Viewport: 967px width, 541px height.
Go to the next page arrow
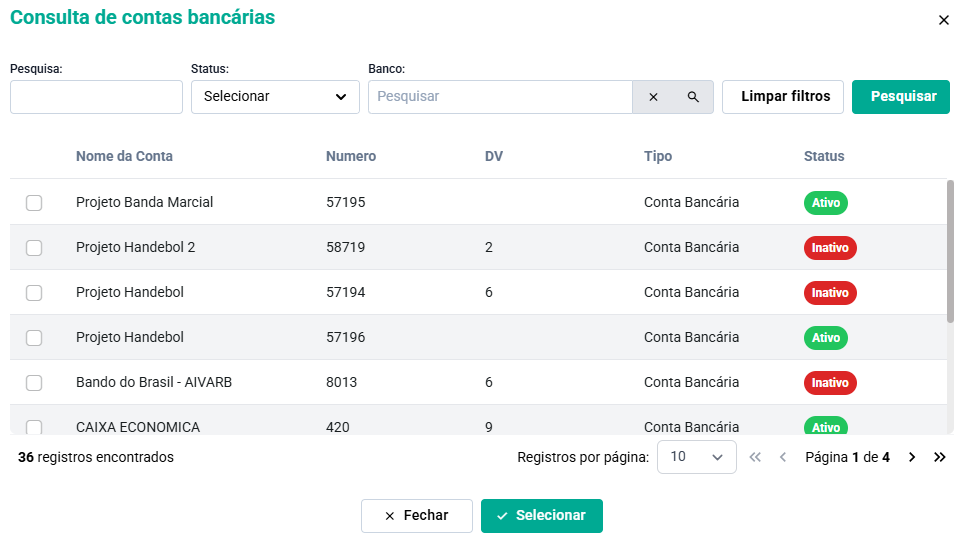pyautogui.click(x=912, y=457)
